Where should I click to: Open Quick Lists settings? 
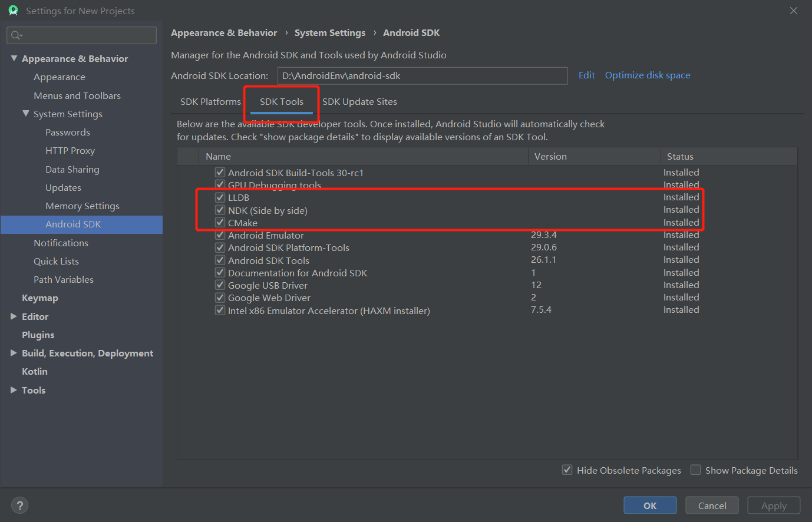pyautogui.click(x=56, y=261)
